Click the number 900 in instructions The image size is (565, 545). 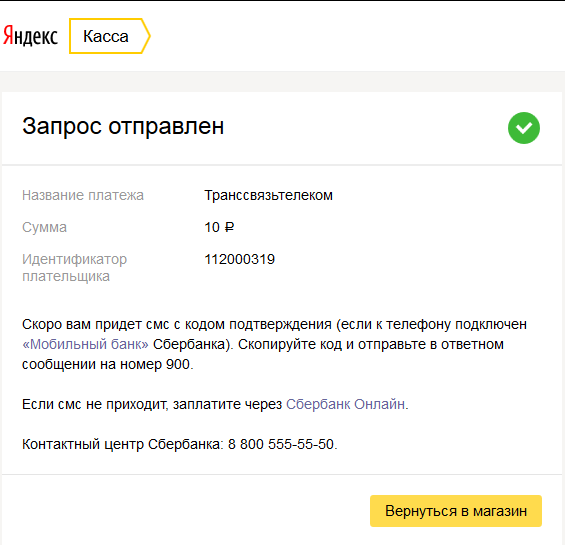click(178, 364)
